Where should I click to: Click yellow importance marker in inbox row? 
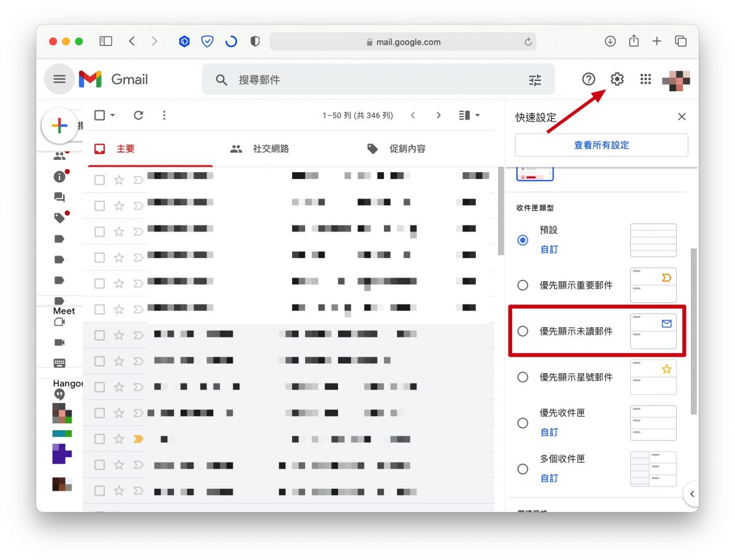pos(138,439)
